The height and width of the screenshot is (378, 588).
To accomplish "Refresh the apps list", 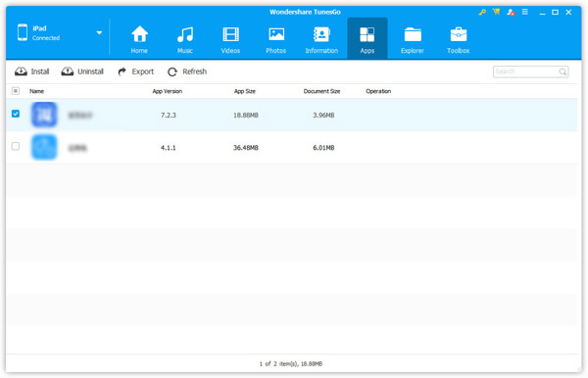I will tap(187, 71).
